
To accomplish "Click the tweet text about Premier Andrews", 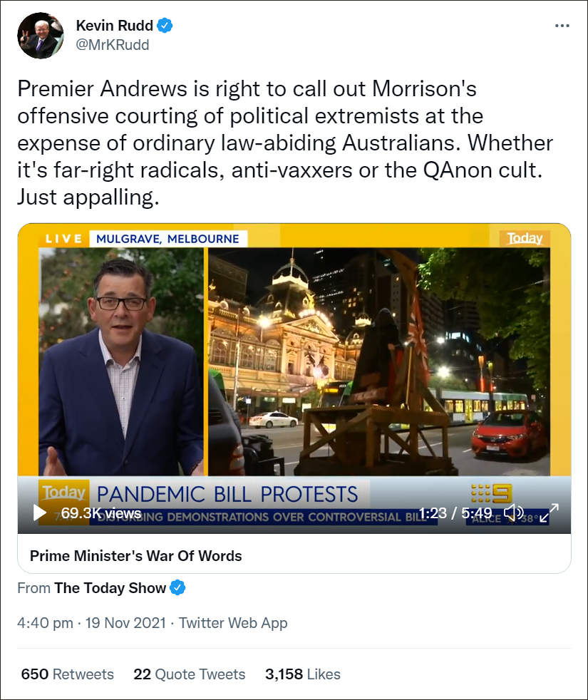I will pos(285,143).
